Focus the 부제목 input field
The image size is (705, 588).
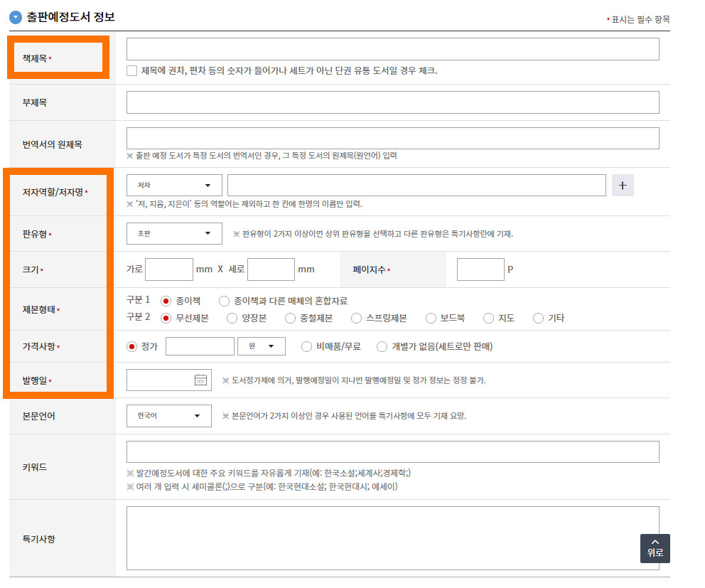tap(393, 102)
